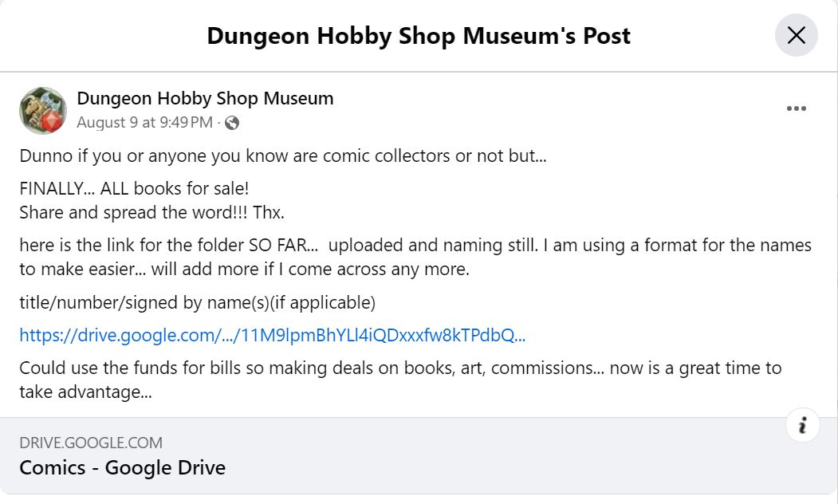838x504 pixels.
Task: Click the text "take advantage..." at the post end
Action: (x=85, y=392)
